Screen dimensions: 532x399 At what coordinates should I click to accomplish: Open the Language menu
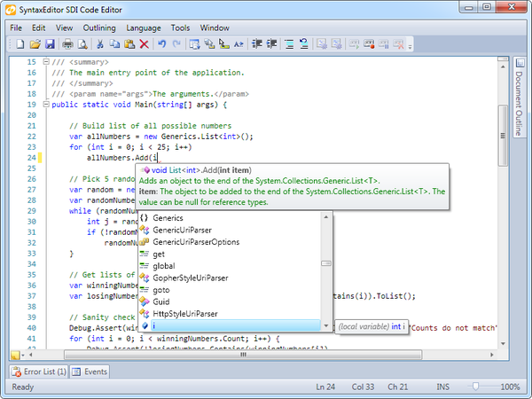[144, 27]
